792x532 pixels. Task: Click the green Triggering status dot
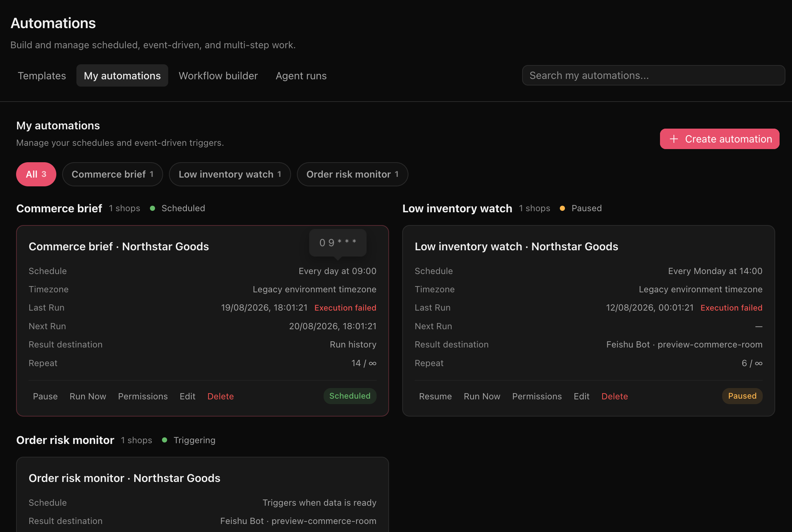(165, 440)
